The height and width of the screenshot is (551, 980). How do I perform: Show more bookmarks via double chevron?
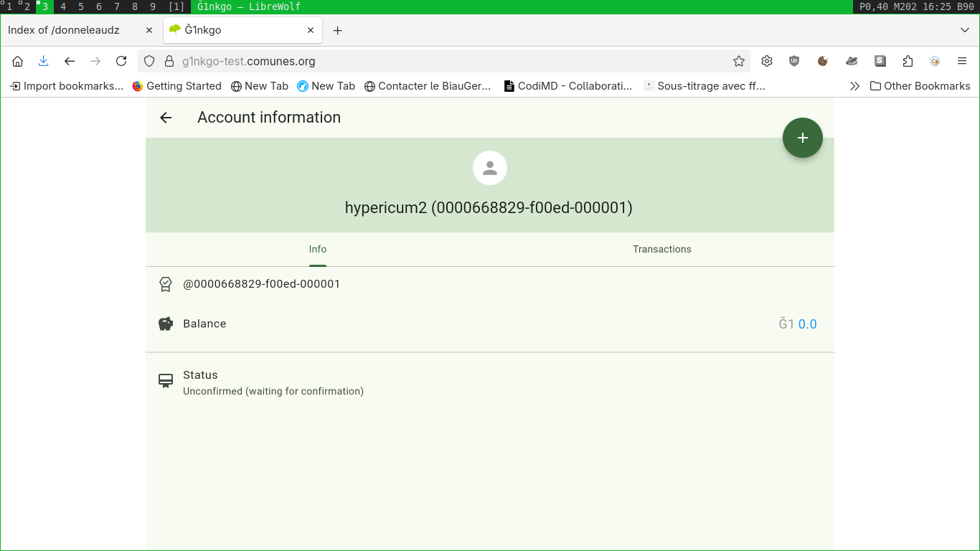click(x=854, y=86)
